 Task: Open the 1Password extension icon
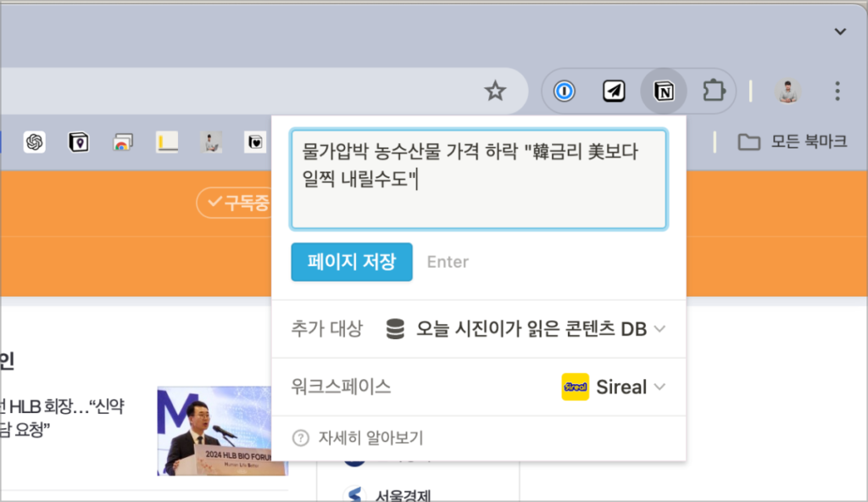(565, 91)
